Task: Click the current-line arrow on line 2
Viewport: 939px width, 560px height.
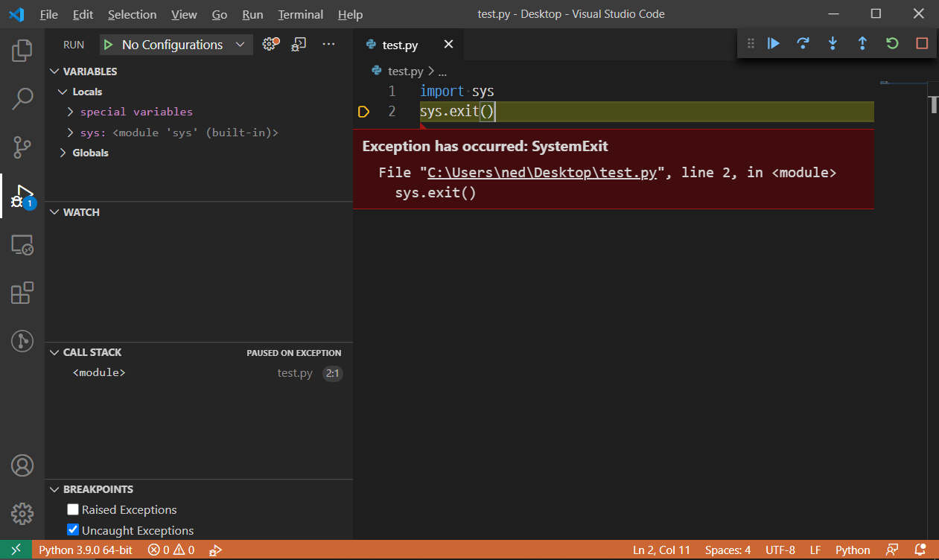Action: coord(363,112)
